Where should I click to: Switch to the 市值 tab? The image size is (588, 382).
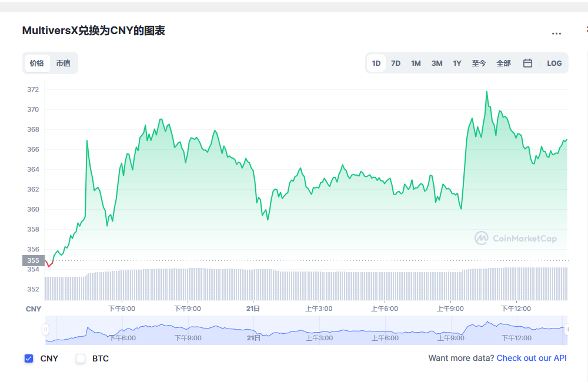64,63
